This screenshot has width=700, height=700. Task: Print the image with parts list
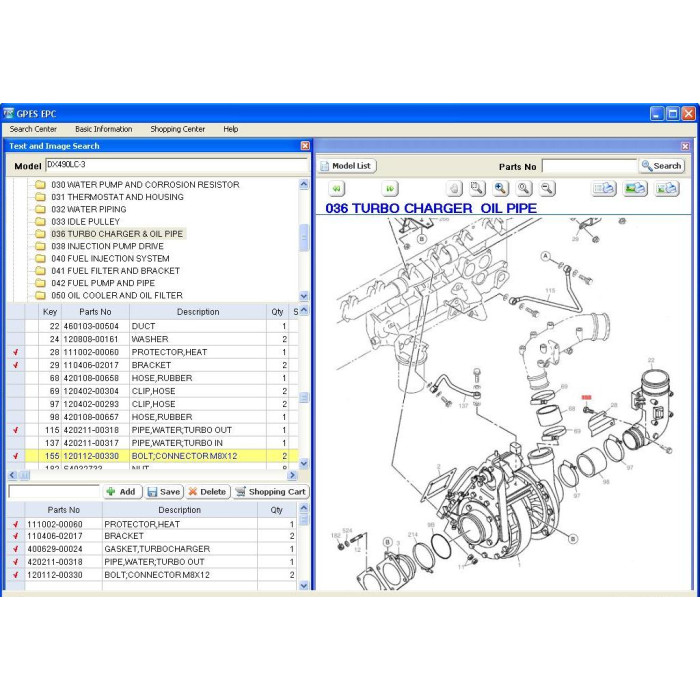(667, 189)
